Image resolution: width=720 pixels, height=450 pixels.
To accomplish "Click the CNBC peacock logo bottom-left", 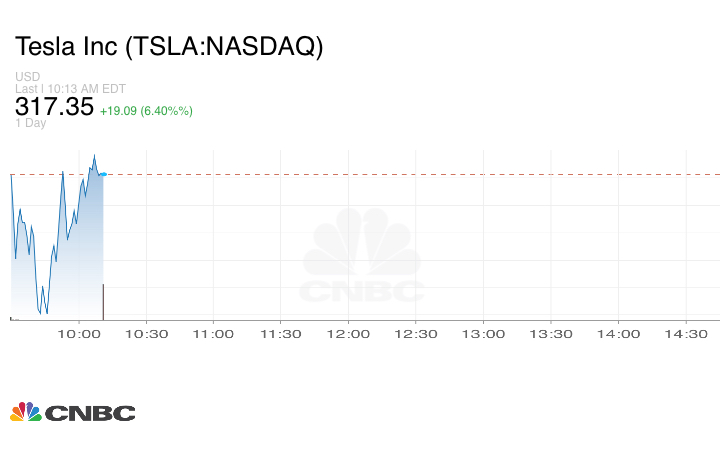I will point(72,412).
